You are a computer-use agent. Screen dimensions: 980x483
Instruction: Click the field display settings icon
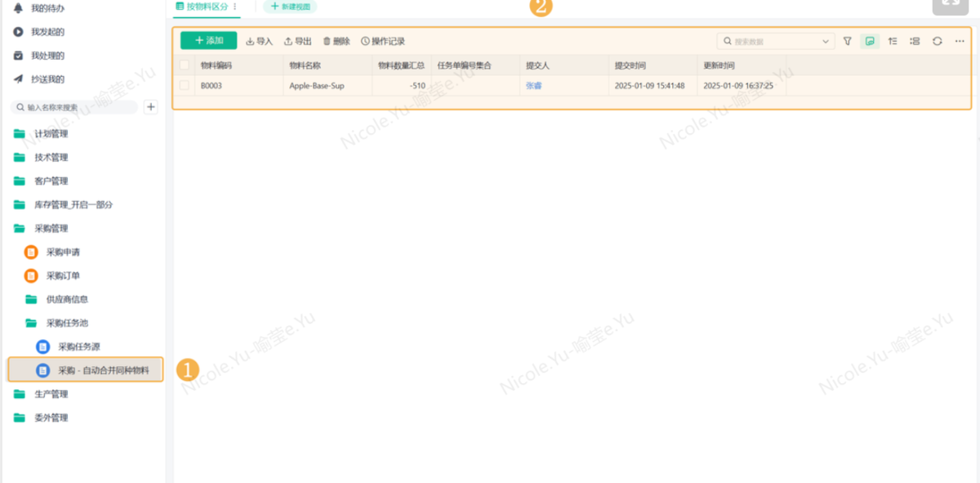tap(915, 41)
